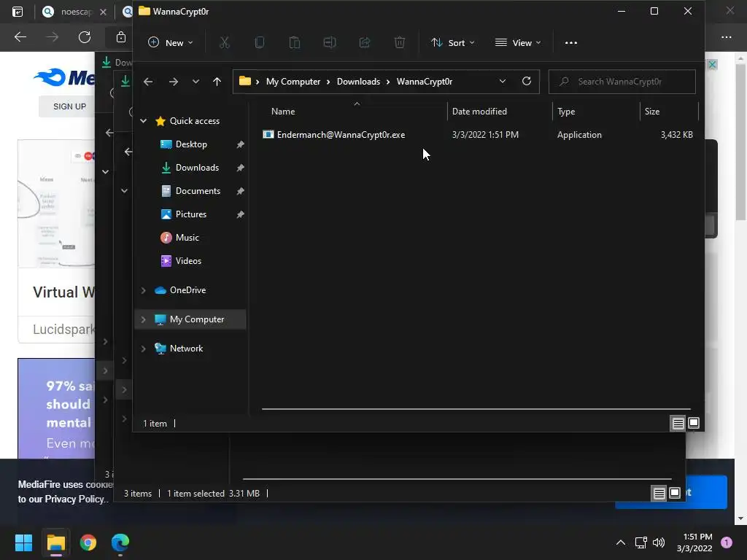Image resolution: width=747 pixels, height=560 pixels.
Task: Switch to large icons view in WannaCrypt0r window
Action: point(694,423)
